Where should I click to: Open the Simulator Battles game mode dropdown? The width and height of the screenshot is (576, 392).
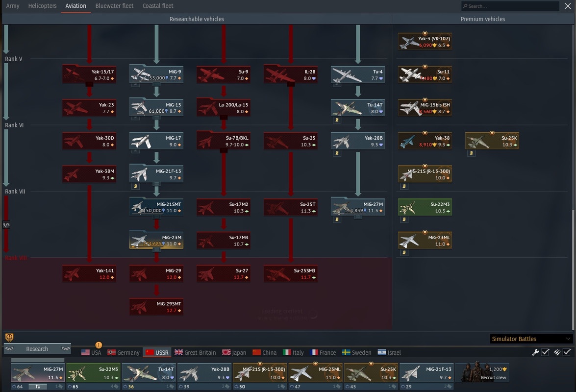[x=531, y=339]
